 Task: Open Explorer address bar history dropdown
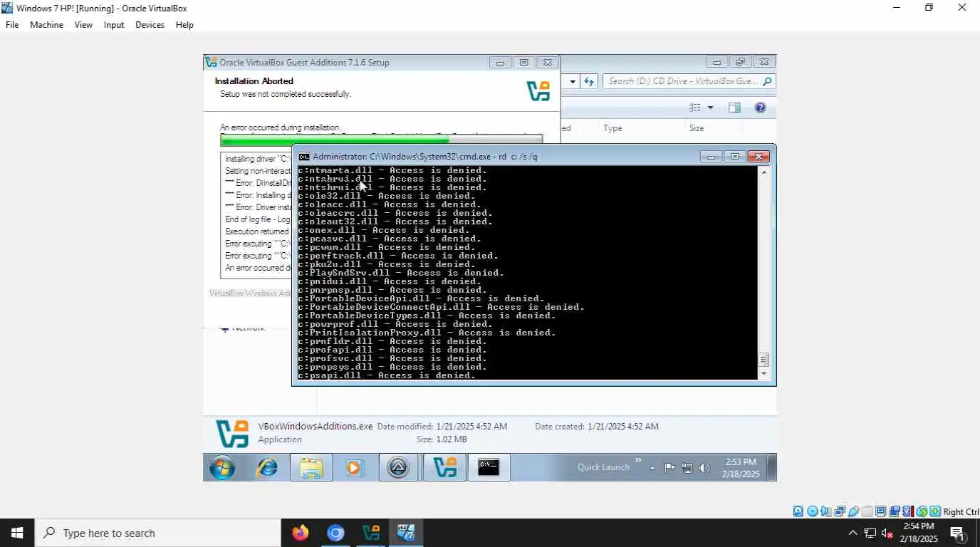(572, 81)
